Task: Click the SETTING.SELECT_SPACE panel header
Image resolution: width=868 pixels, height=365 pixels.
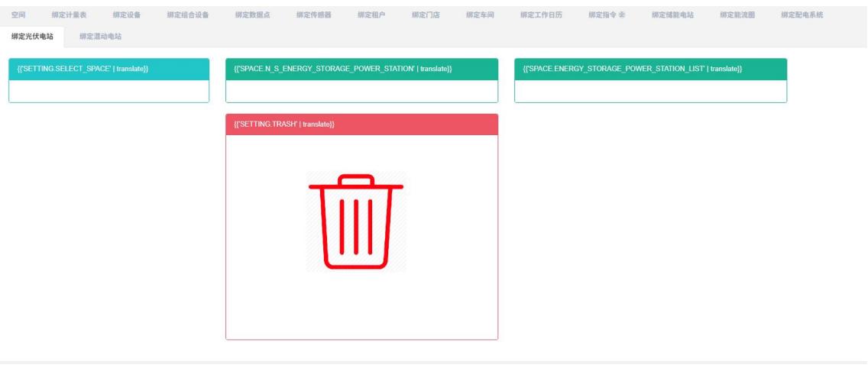Action: pos(108,69)
